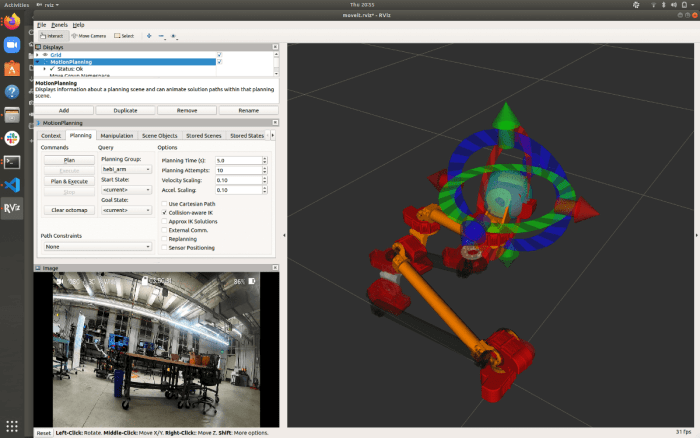Enable Sensor Positioning option

[x=164, y=247]
